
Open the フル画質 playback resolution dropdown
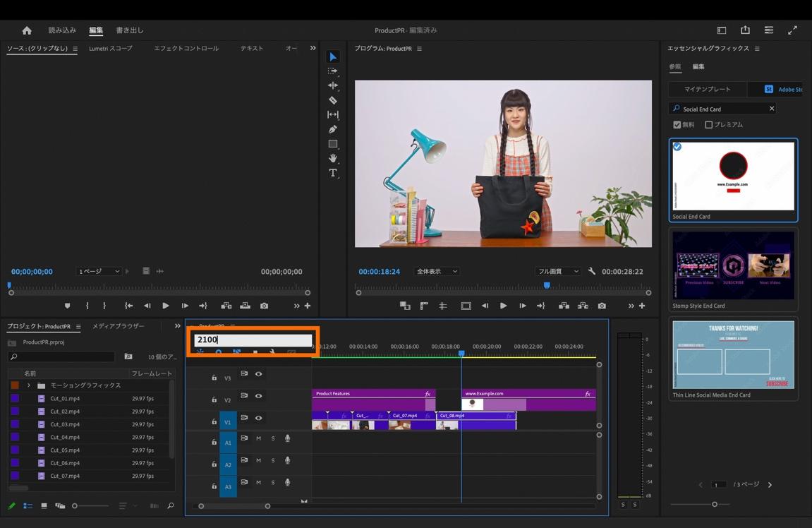click(557, 271)
